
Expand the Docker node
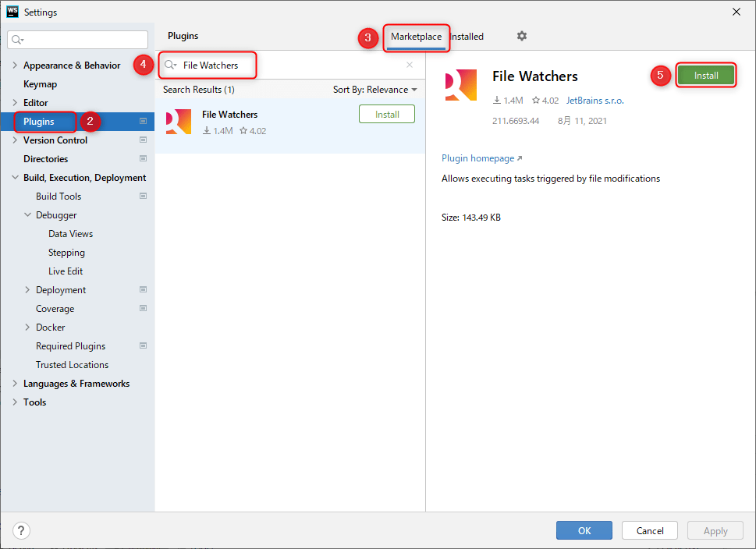click(27, 328)
